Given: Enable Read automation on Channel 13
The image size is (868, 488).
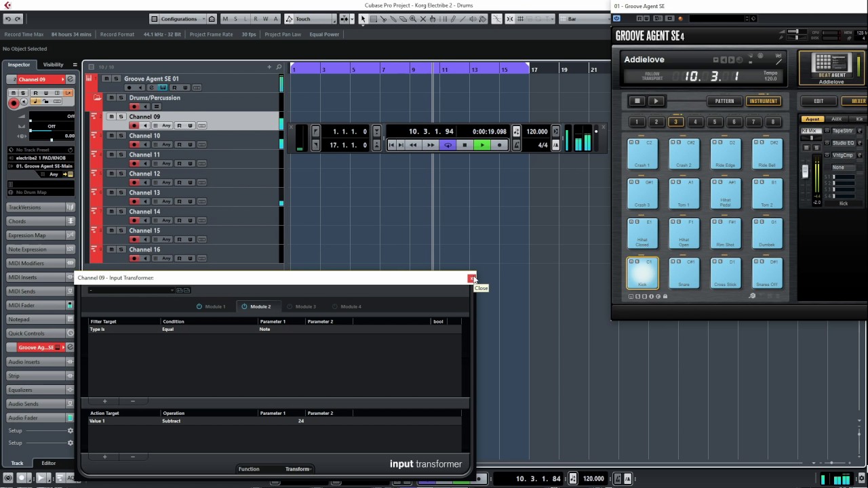Looking at the screenshot, I should click(180, 201).
